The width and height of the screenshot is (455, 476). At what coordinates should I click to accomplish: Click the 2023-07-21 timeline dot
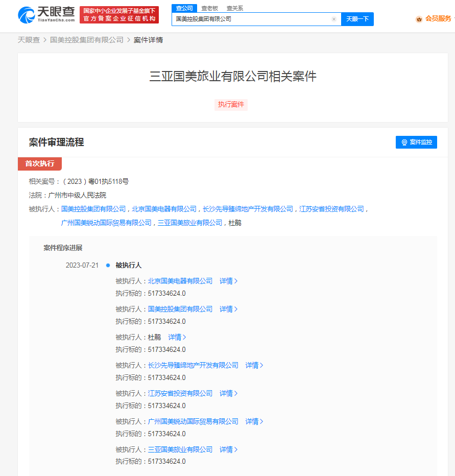pyautogui.click(x=108, y=265)
